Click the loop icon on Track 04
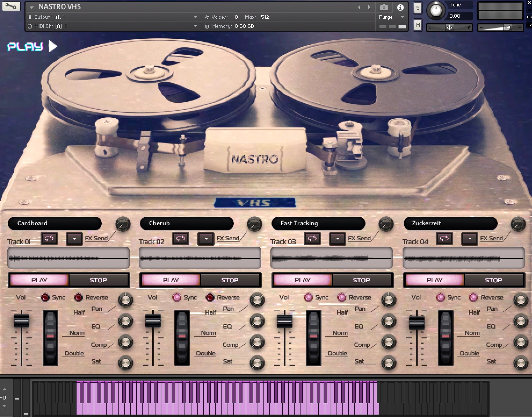This screenshot has width=532, height=417. (444, 238)
